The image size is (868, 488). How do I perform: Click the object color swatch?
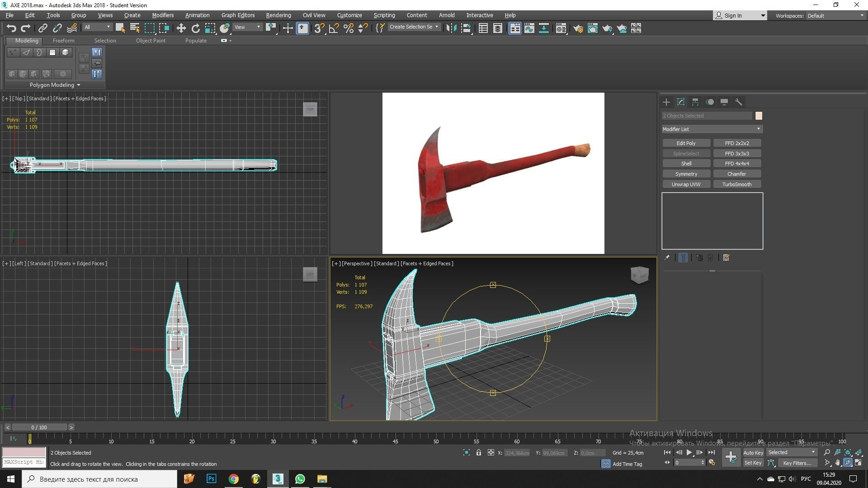pos(759,116)
